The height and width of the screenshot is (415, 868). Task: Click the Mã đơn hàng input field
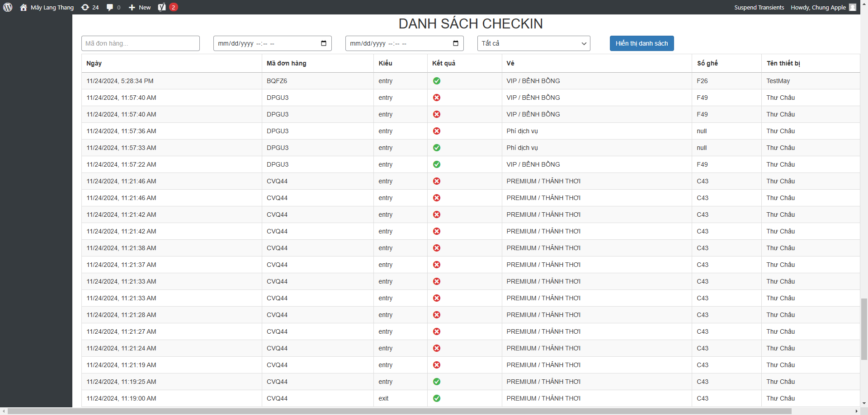click(141, 43)
